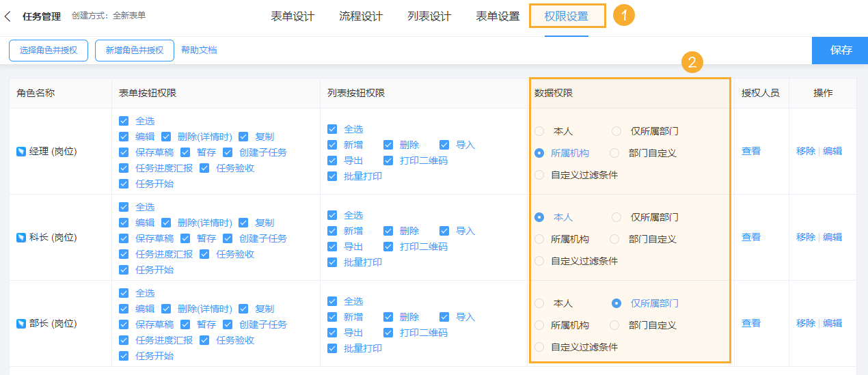Select 本人 data permission for 经理
The height and width of the screenshot is (375, 868).
coord(539,131)
